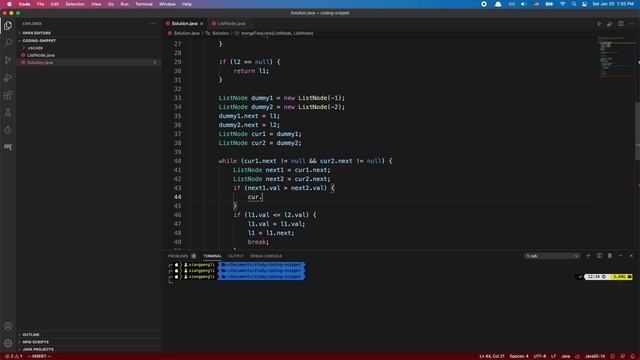Open the Accounts menu in activity bar
This screenshot has height=360, width=640.
[x=8, y=326]
